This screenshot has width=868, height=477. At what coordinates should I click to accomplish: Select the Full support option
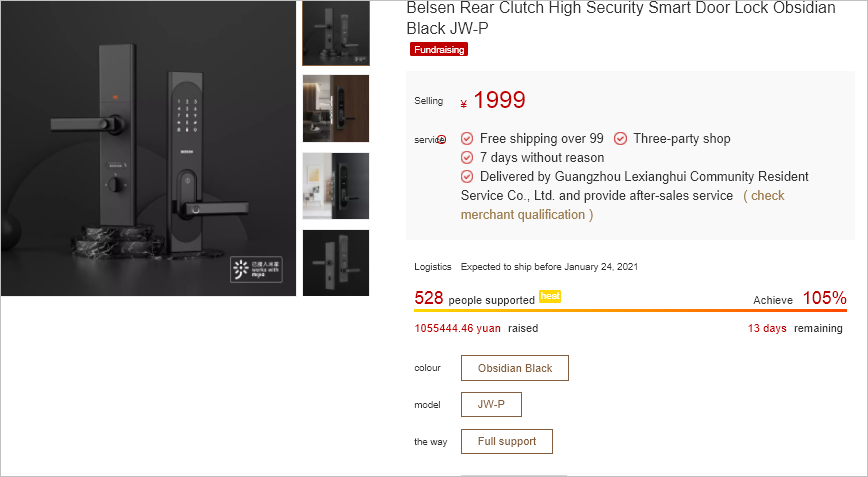coord(506,442)
